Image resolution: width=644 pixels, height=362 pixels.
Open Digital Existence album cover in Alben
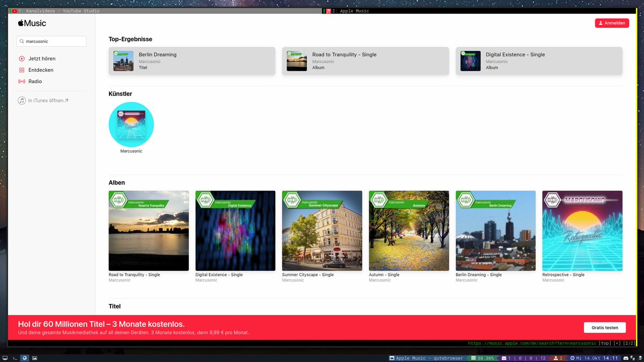click(236, 231)
